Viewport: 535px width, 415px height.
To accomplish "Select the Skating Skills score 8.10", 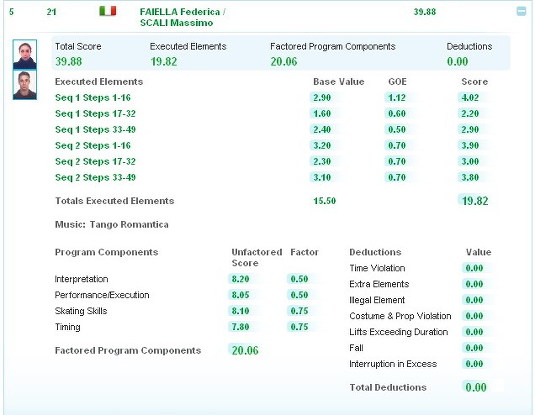I will click(x=241, y=311).
